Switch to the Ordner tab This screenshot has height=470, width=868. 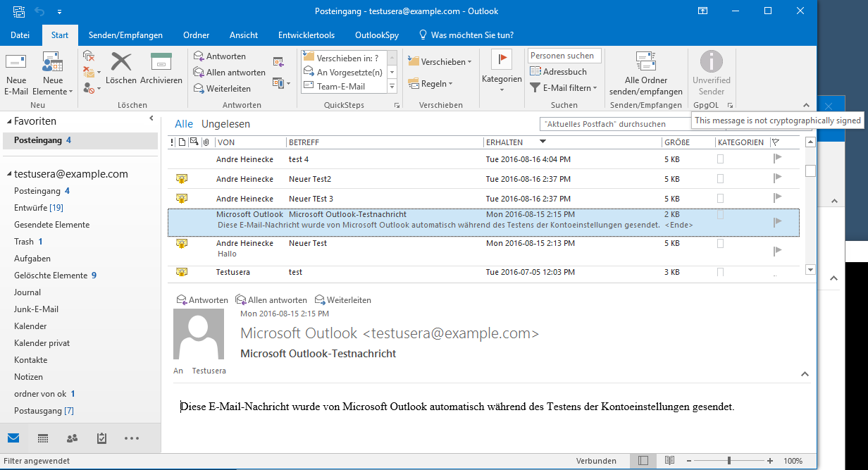[196, 35]
